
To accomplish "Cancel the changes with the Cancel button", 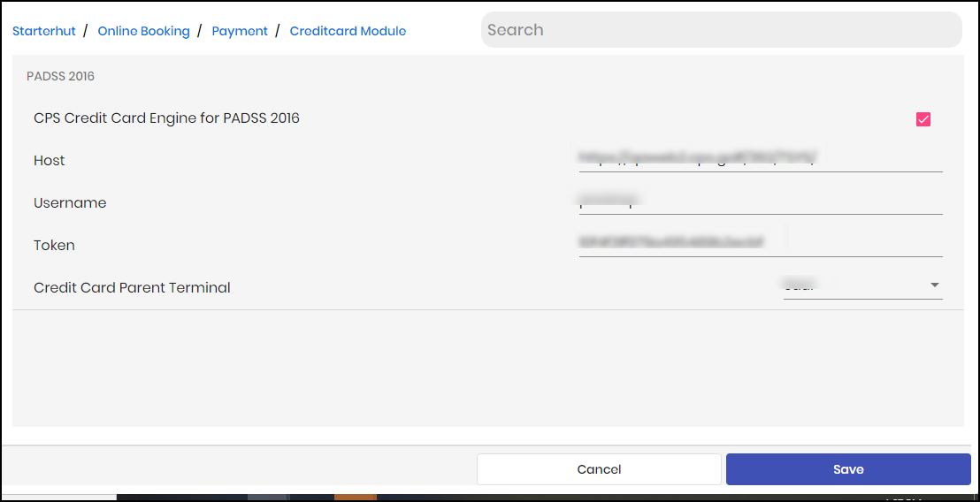I will click(x=599, y=469).
